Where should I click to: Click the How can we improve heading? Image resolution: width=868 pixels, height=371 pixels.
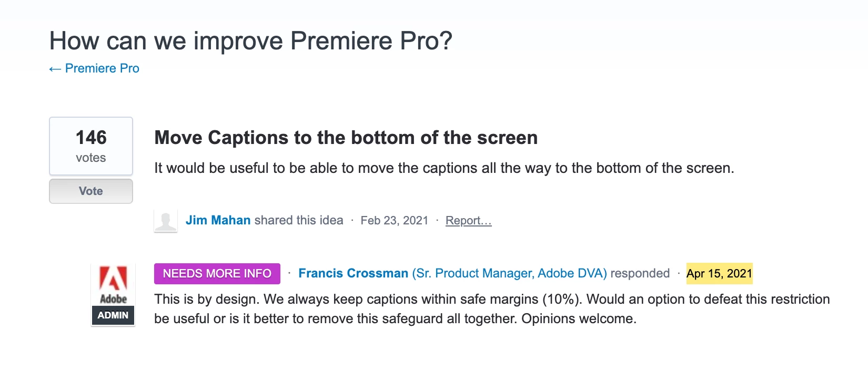250,40
